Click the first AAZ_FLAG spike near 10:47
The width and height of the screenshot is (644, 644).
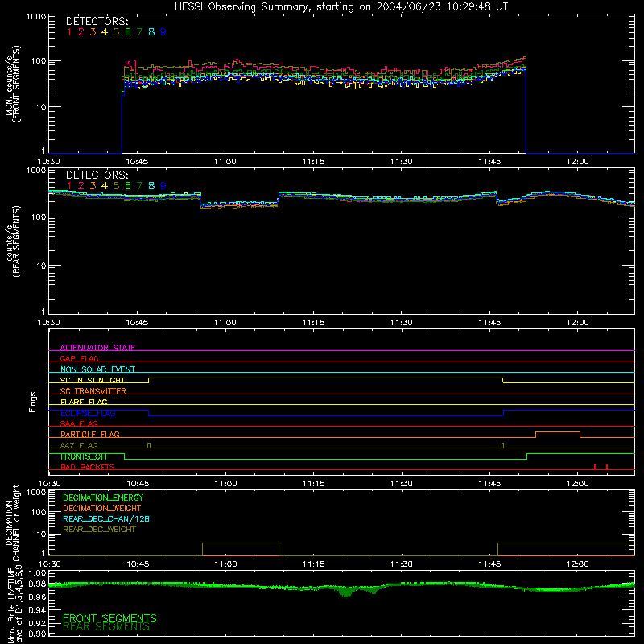149,446
